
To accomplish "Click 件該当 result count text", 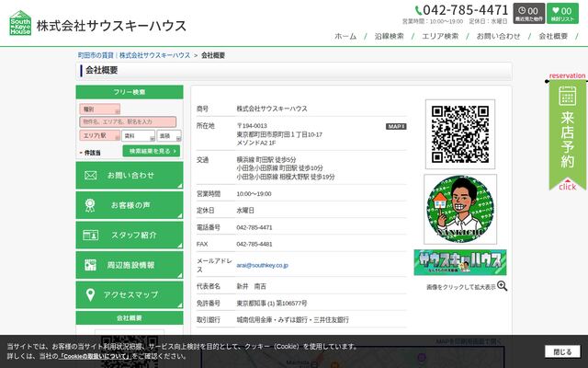I will (x=91, y=153).
